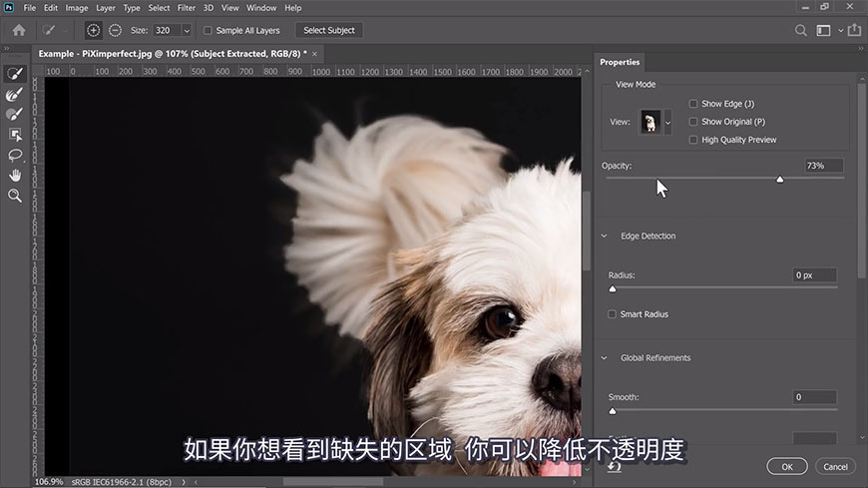Click the Search magnifier icon
Viewport: 868px width, 488px height.
800,31
